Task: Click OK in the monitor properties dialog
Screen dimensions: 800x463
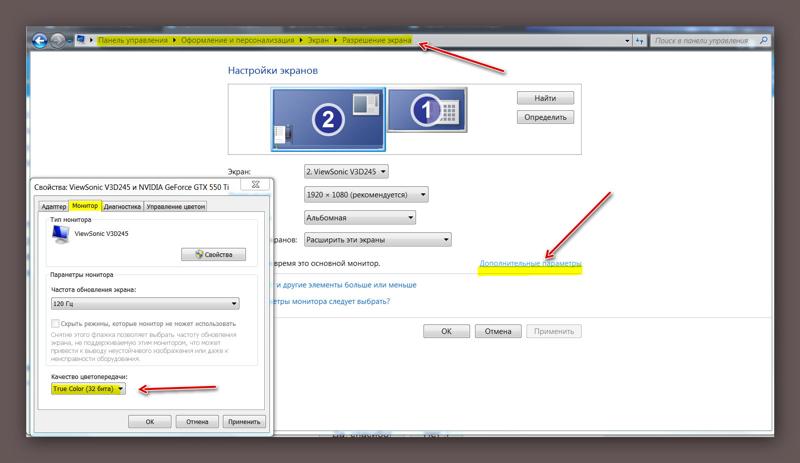Action: click(149, 422)
